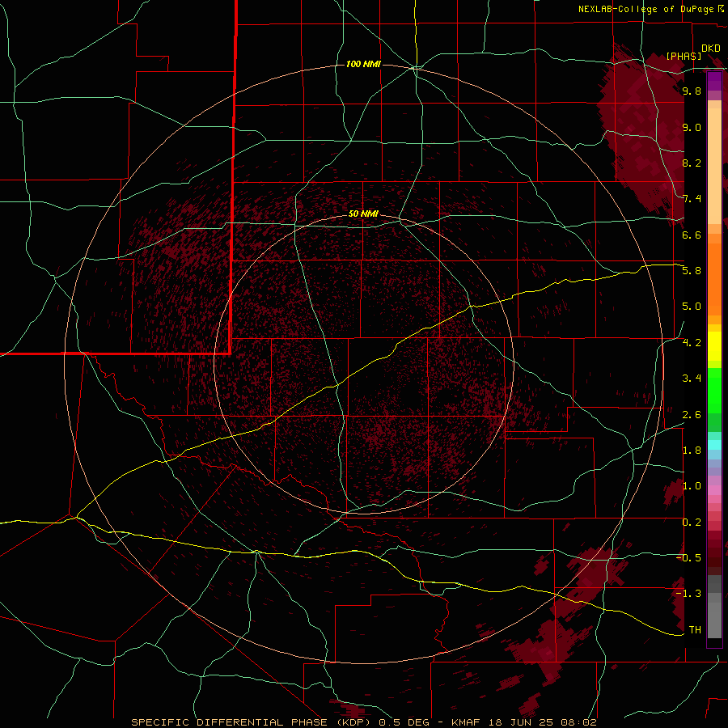Image resolution: width=728 pixels, height=728 pixels.
Task: Click the TH threshold label on the legend
Action: [x=695, y=629]
